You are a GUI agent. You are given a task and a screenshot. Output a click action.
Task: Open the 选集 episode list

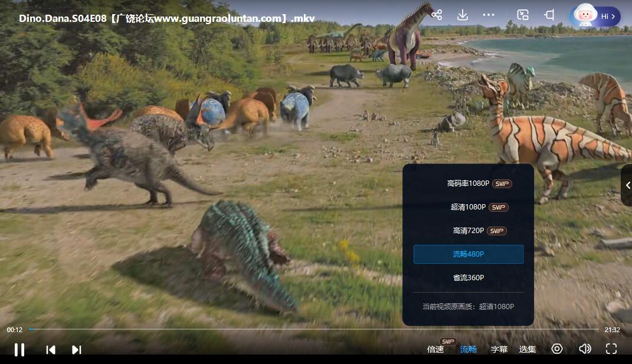(x=528, y=349)
